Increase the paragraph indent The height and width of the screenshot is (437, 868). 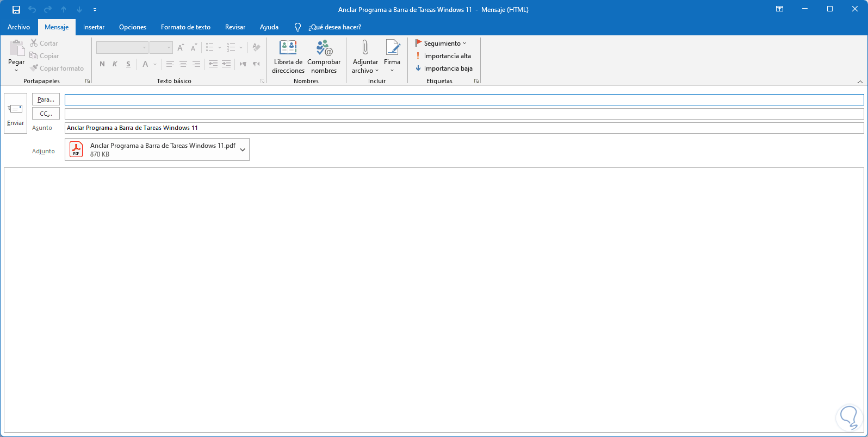pyautogui.click(x=226, y=64)
